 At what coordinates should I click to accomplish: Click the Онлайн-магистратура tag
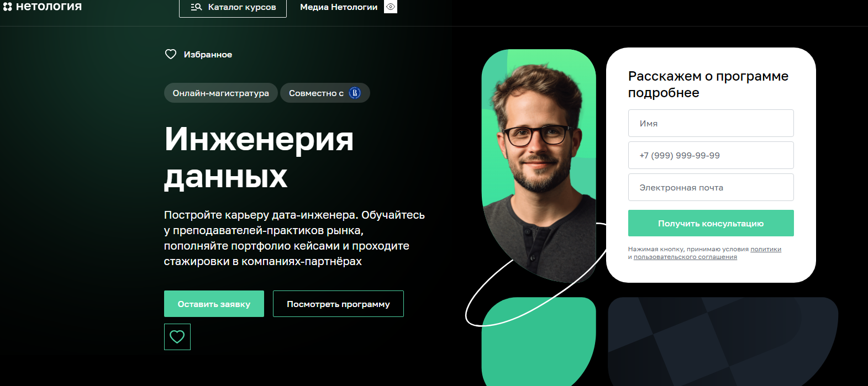point(220,93)
